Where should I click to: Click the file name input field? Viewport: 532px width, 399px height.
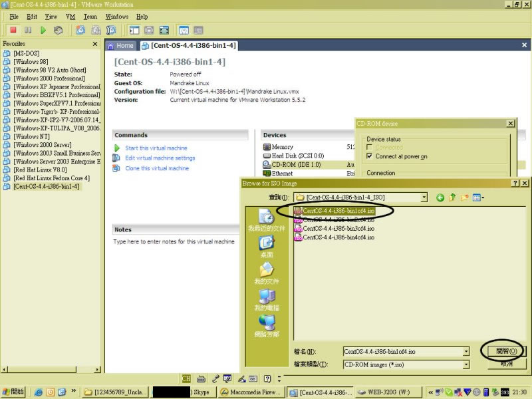coord(403,352)
